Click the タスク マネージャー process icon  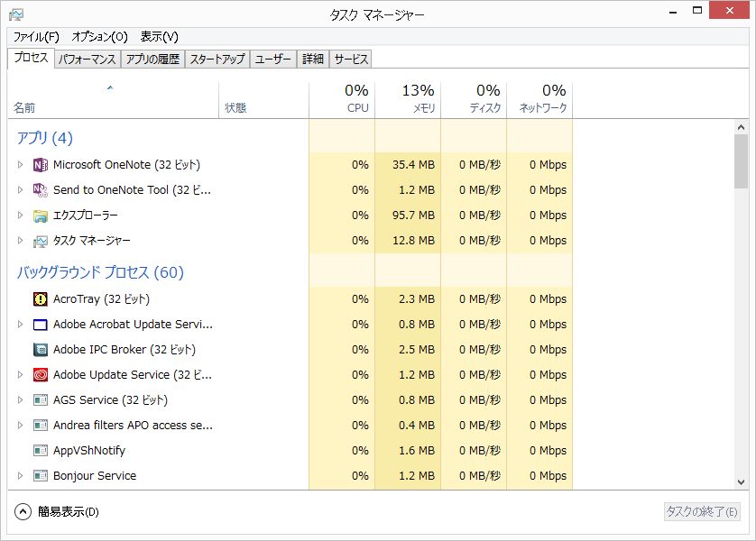[x=41, y=241]
